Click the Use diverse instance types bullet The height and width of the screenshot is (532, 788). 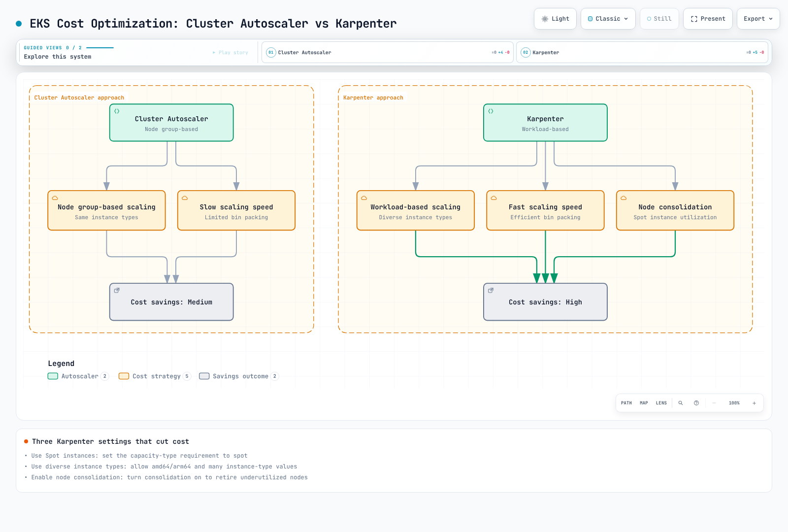tap(164, 466)
